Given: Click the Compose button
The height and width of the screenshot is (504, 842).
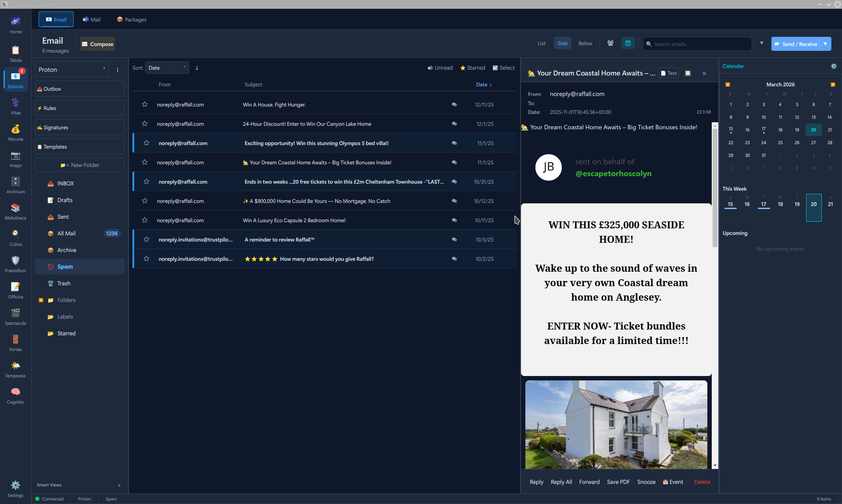Looking at the screenshot, I should click(x=97, y=44).
